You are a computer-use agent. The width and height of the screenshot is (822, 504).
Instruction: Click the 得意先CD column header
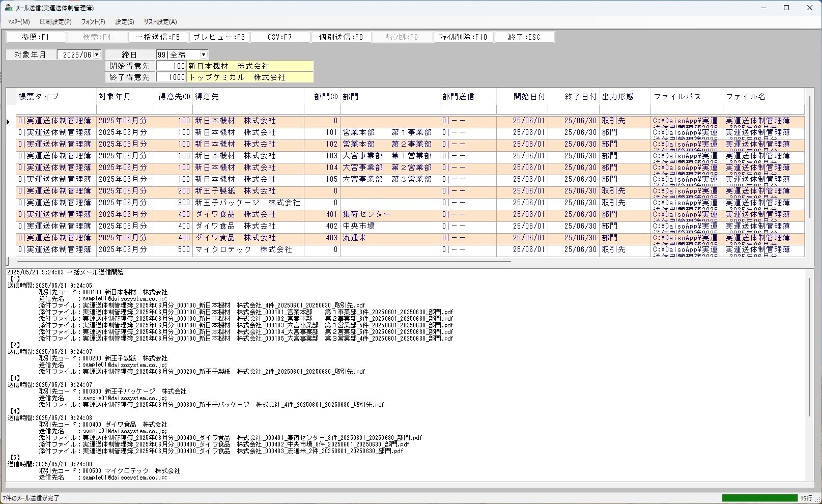click(173, 97)
